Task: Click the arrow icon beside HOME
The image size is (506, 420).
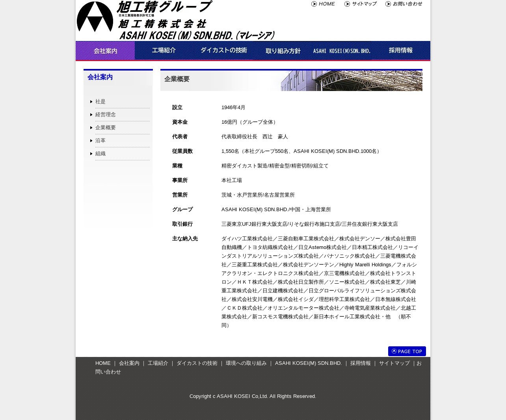Action: [x=314, y=4]
